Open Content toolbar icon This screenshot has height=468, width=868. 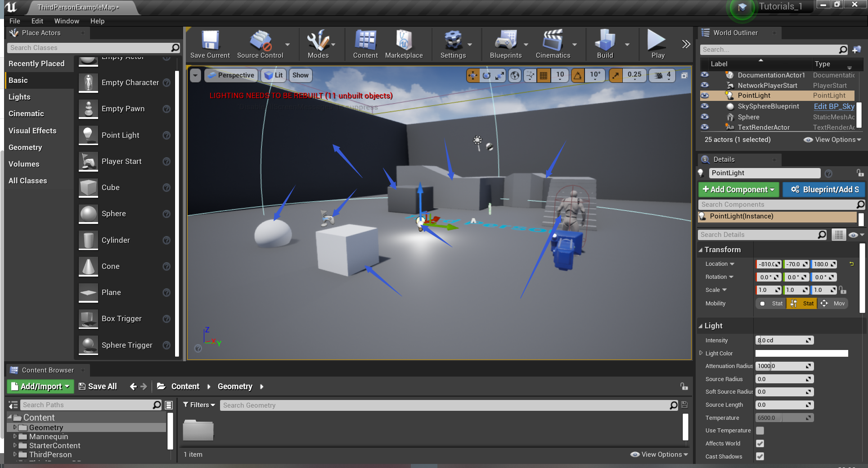(x=365, y=44)
